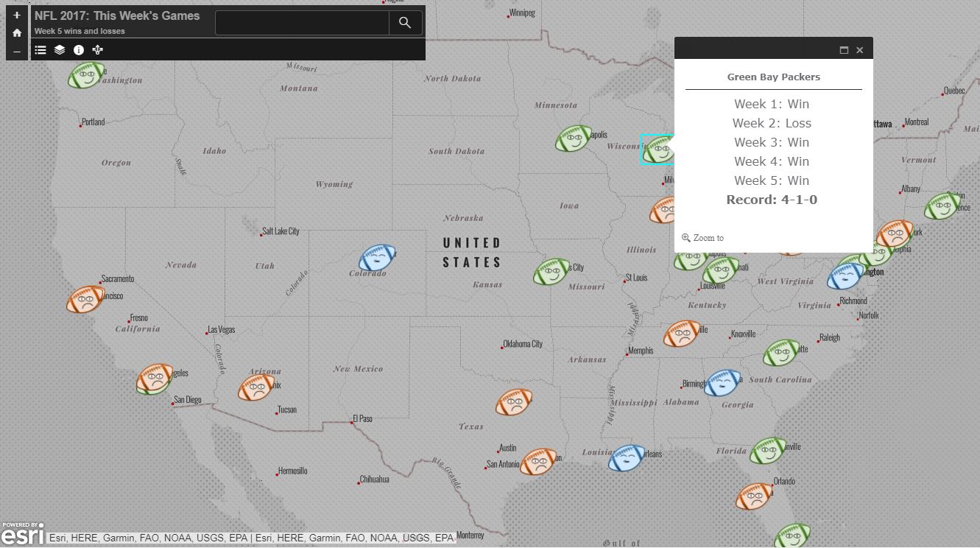Select the Tampa orange football marker
The height and width of the screenshot is (548, 980).
(754, 496)
